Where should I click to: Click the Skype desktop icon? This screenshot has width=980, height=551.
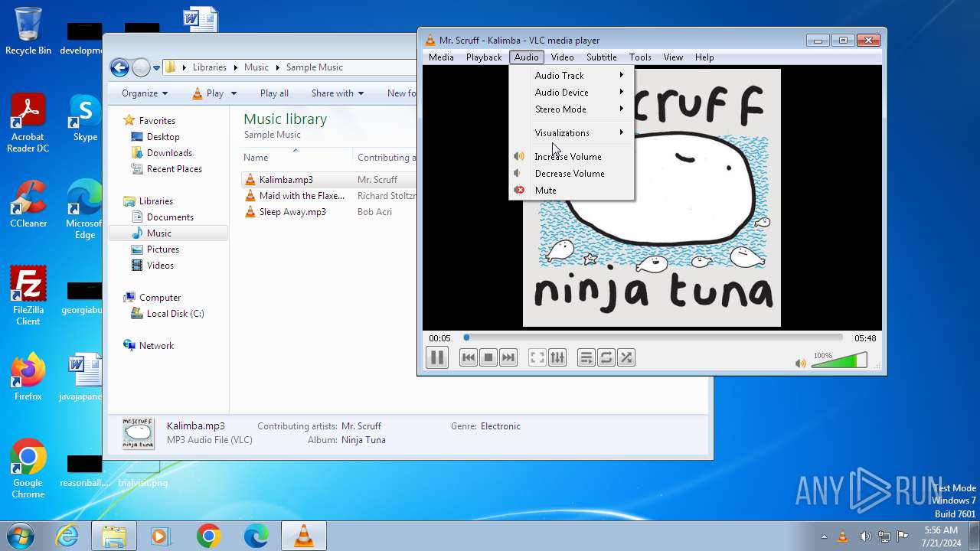(x=85, y=119)
